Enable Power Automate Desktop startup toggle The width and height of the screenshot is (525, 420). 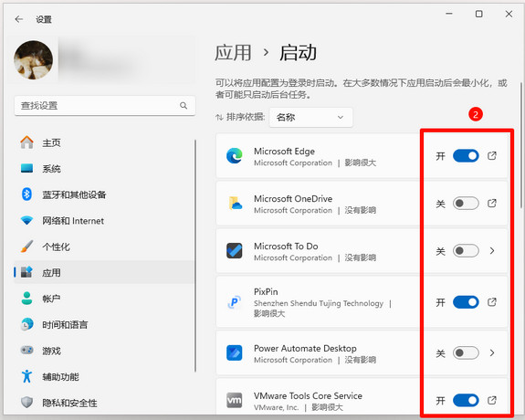pyautogui.click(x=466, y=353)
